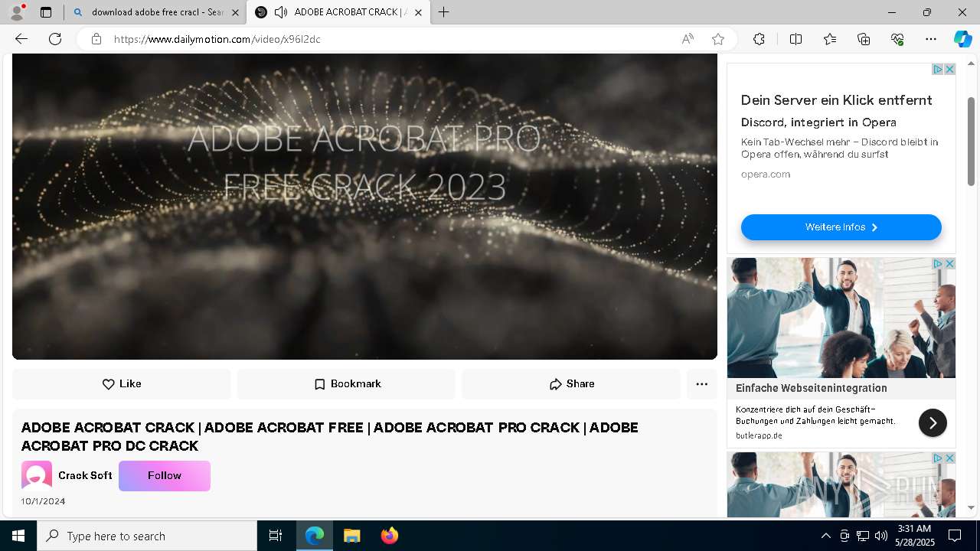Close the ADOBE ACROBAT CRACK tab
The width and height of the screenshot is (980, 551).
click(418, 12)
